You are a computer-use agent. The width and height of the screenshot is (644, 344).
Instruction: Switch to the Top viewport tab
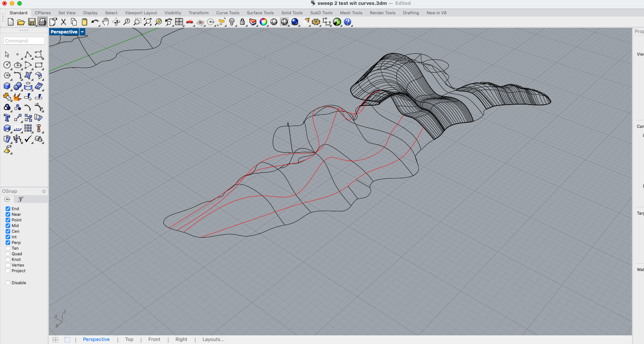click(x=129, y=339)
